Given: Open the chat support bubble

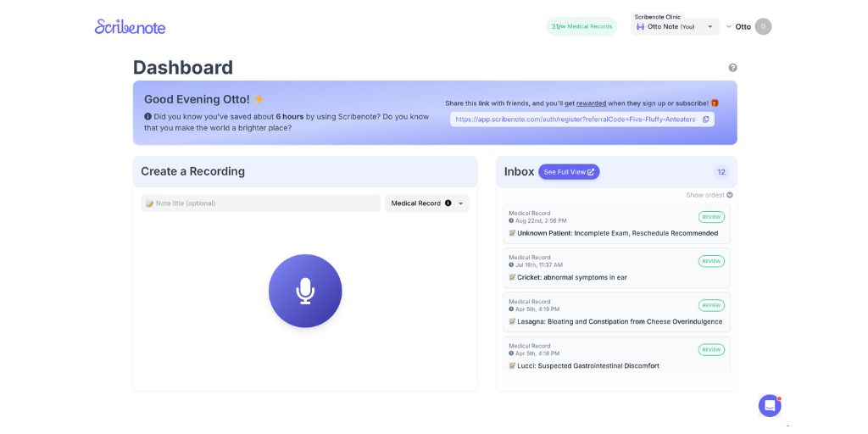Looking at the screenshot, I should (x=769, y=405).
